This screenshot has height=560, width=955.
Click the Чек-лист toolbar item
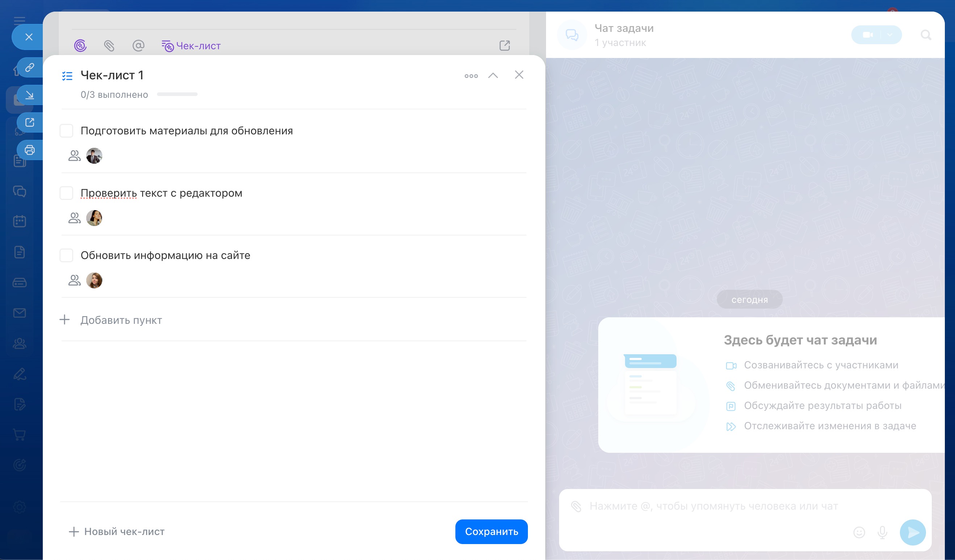pyautogui.click(x=191, y=46)
